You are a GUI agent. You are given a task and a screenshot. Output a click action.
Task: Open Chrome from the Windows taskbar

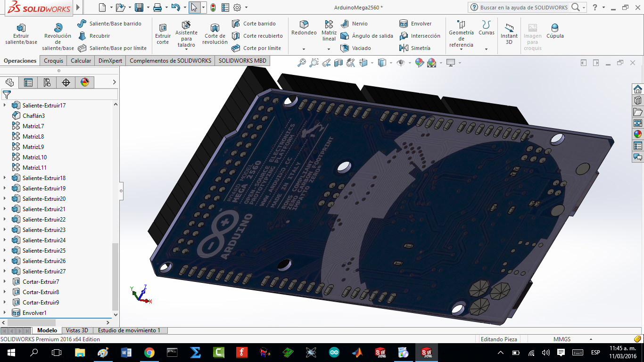(x=149, y=352)
